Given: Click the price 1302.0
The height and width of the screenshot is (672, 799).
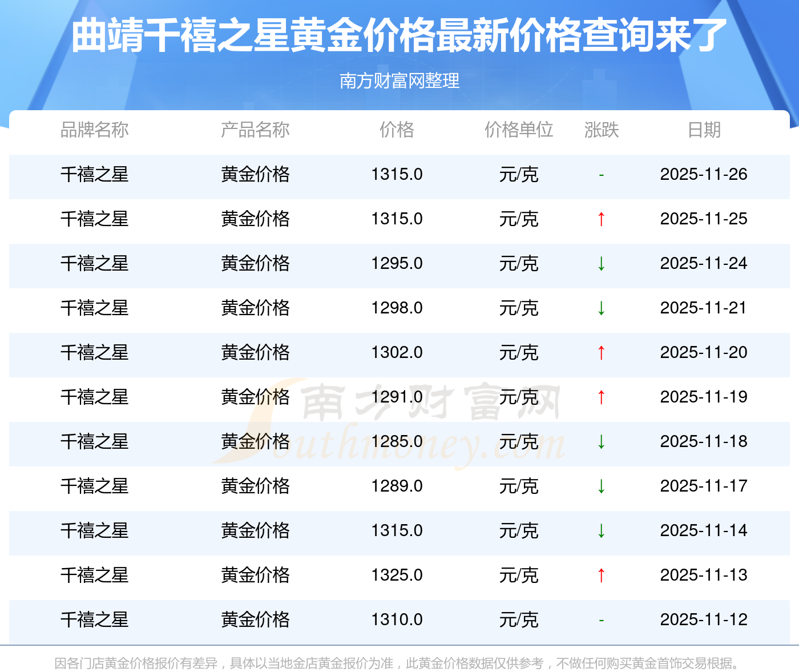Looking at the screenshot, I should (x=397, y=352).
